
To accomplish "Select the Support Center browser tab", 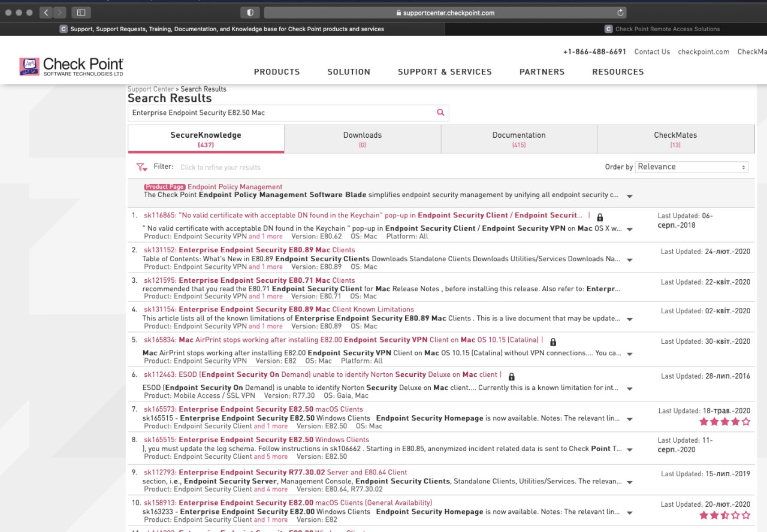I will pyautogui.click(x=222, y=29).
